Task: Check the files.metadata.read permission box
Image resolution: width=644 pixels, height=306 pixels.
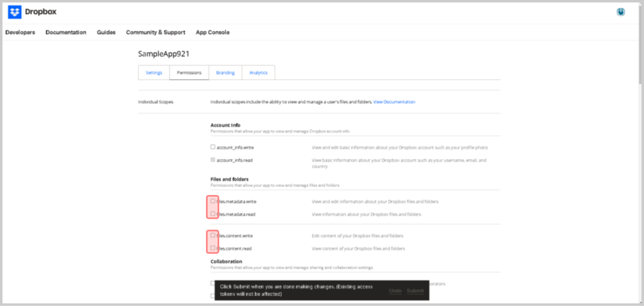Action: [x=213, y=214]
